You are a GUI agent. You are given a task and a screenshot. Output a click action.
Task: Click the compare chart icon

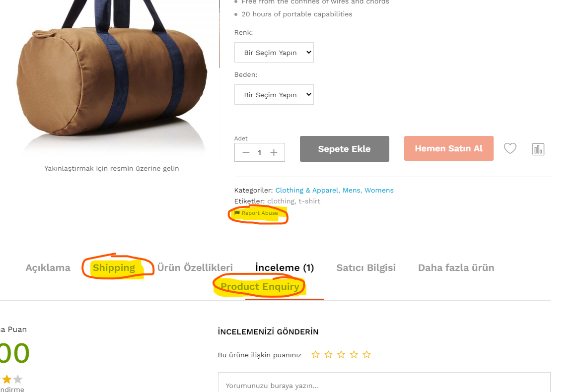pyautogui.click(x=538, y=149)
